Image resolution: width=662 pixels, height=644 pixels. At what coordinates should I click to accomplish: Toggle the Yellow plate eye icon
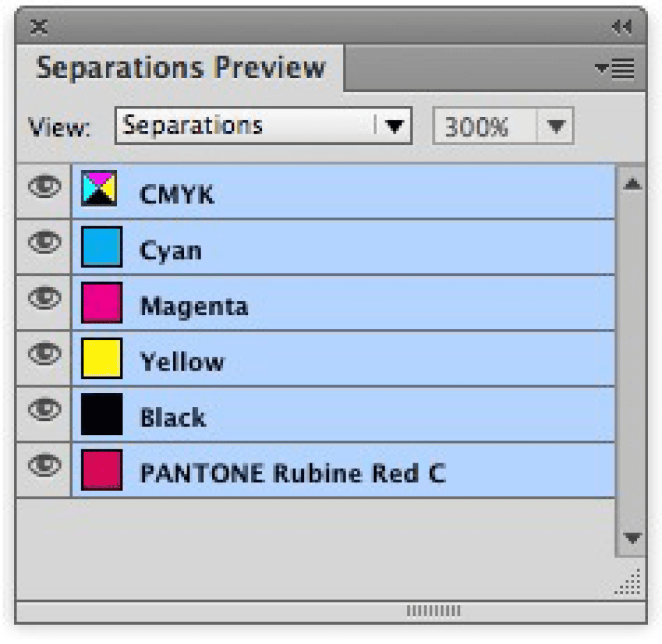click(x=44, y=355)
